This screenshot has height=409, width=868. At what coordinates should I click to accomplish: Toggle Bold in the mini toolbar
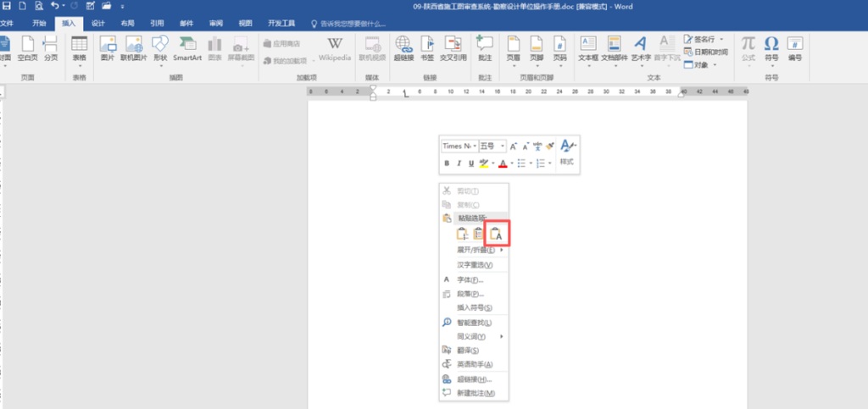click(x=447, y=163)
